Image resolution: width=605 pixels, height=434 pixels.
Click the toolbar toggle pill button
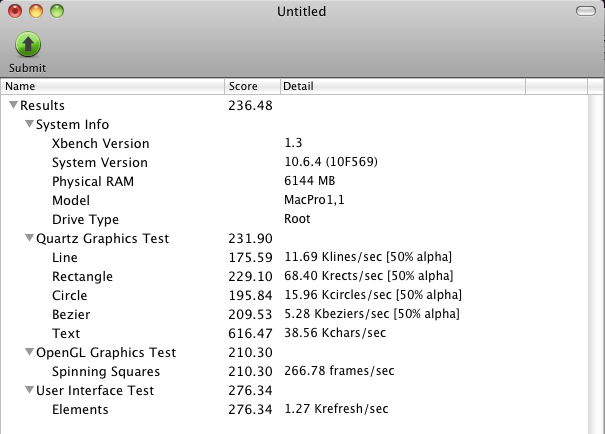tap(586, 11)
